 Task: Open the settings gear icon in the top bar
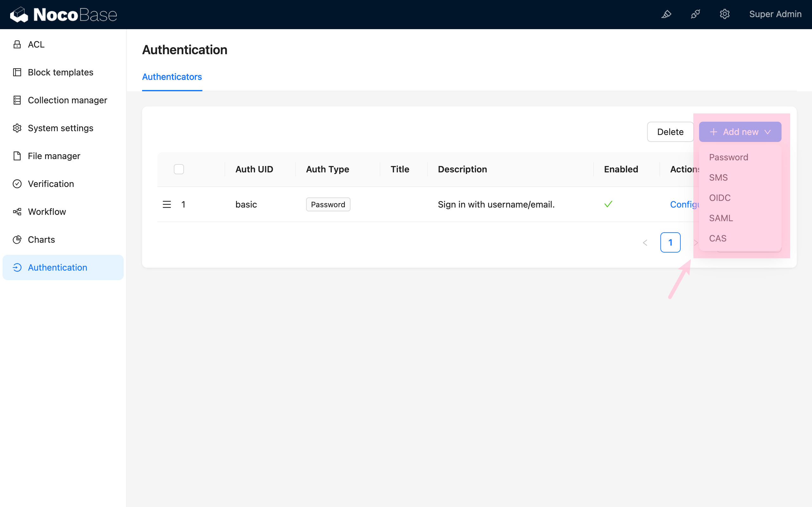coord(724,14)
